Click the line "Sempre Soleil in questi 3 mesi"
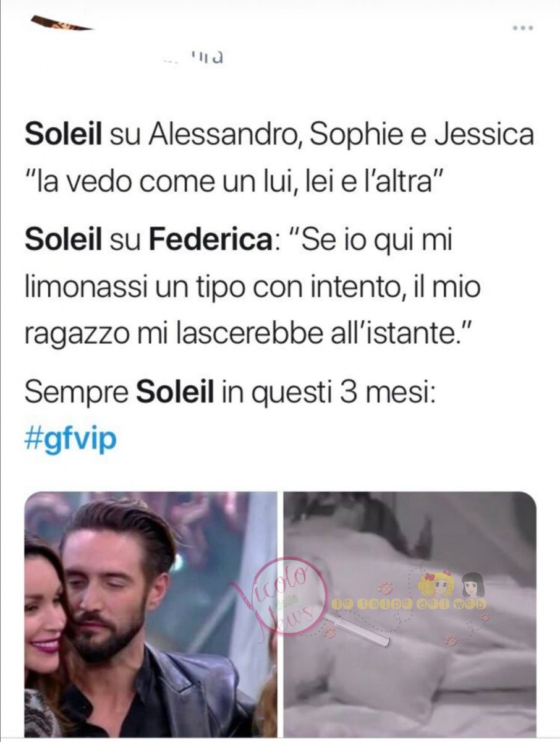This screenshot has width=560, height=742. 230,392
